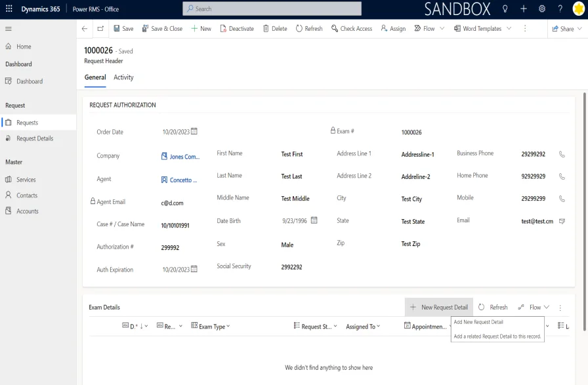Click the back arrow in the command bar
Screen dimensions: 588x385
click(84, 29)
